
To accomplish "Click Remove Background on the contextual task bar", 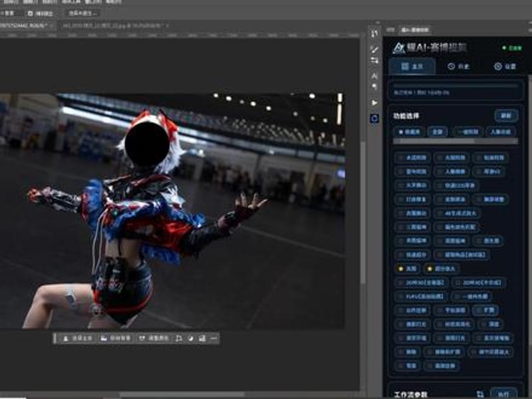I will tap(115, 338).
